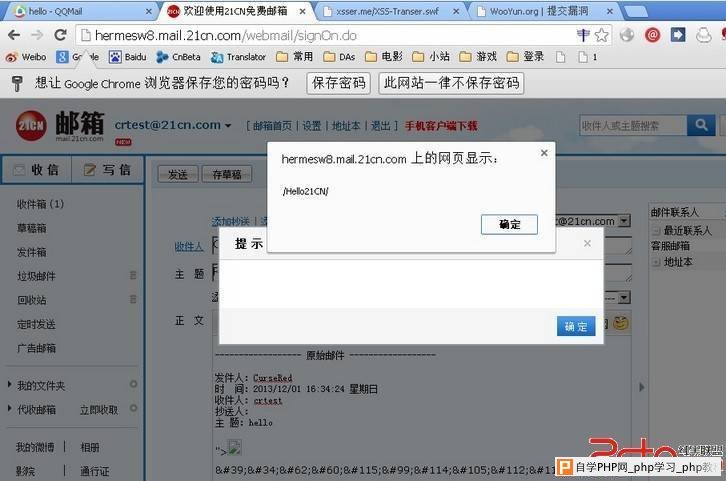This screenshot has width=726, height=481.
Task: Open the sender address @21cn.com dropdown
Action: click(624, 221)
